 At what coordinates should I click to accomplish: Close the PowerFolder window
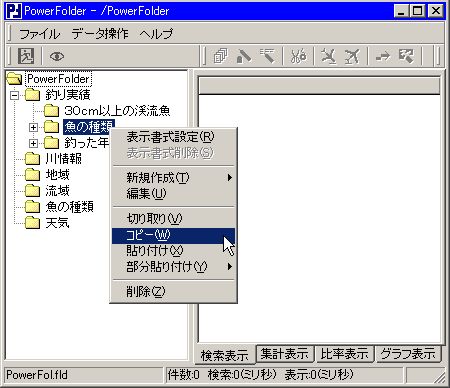436,11
